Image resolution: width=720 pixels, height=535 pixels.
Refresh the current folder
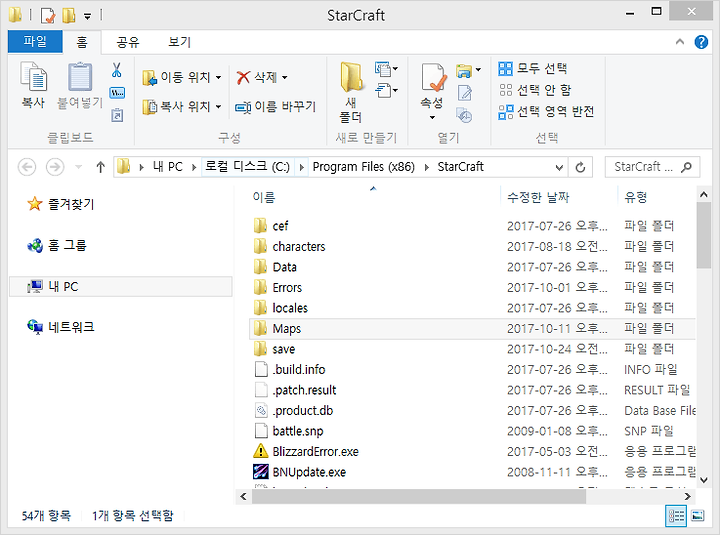(x=580, y=167)
